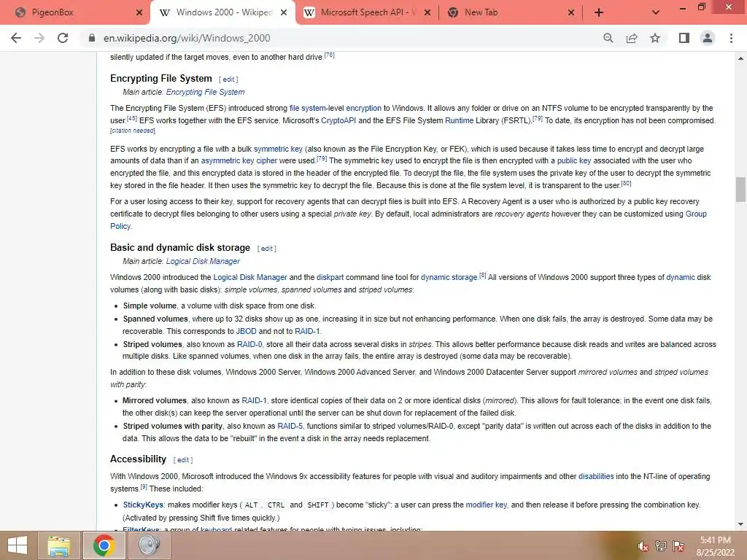Follow the dynamic storage link

449,277
